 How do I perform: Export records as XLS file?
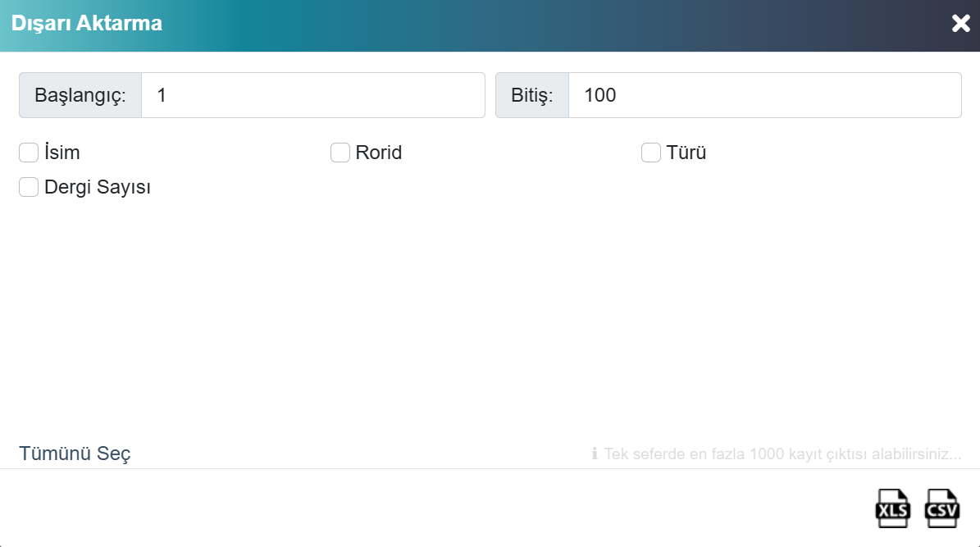pyautogui.click(x=892, y=508)
